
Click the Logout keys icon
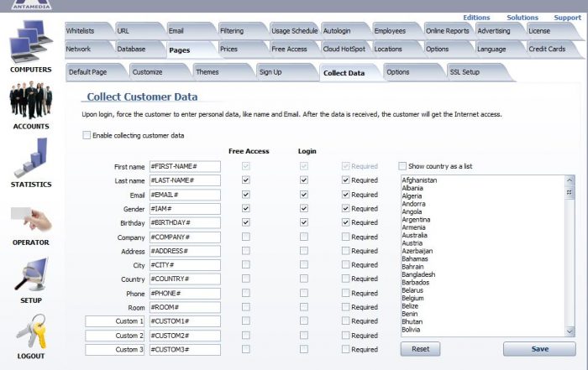click(x=32, y=331)
